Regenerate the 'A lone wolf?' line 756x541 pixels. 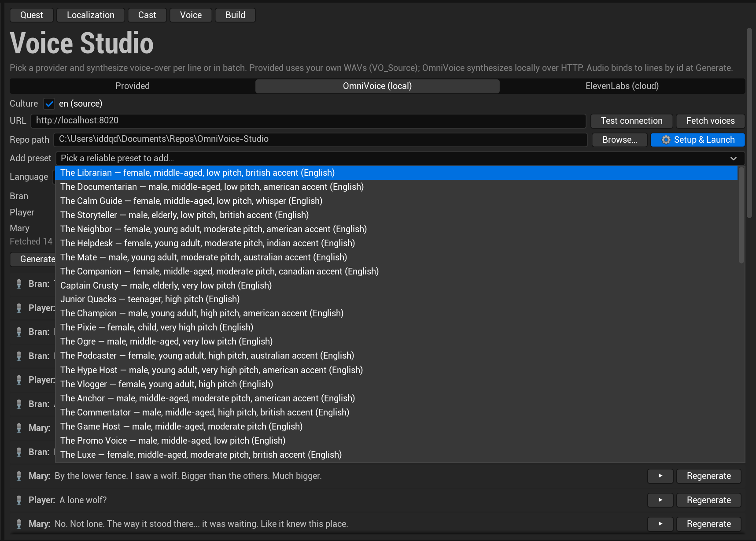[709, 500]
